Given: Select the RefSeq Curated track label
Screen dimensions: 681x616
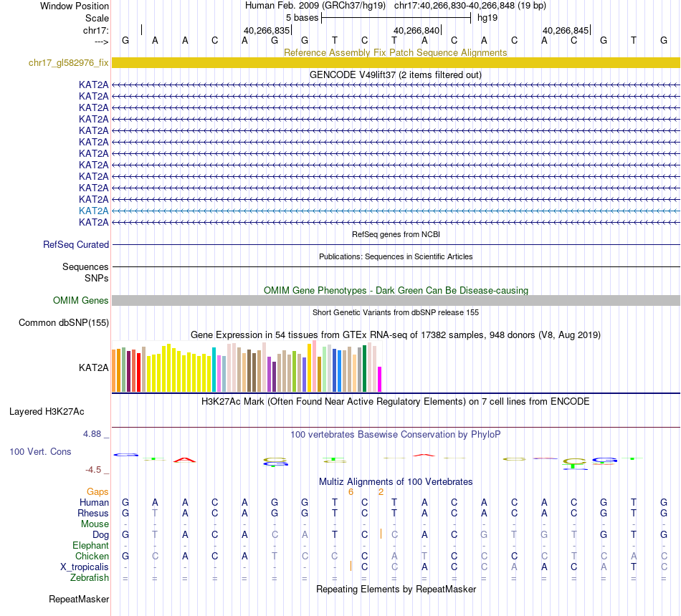Looking at the screenshot, I should click(76, 245).
